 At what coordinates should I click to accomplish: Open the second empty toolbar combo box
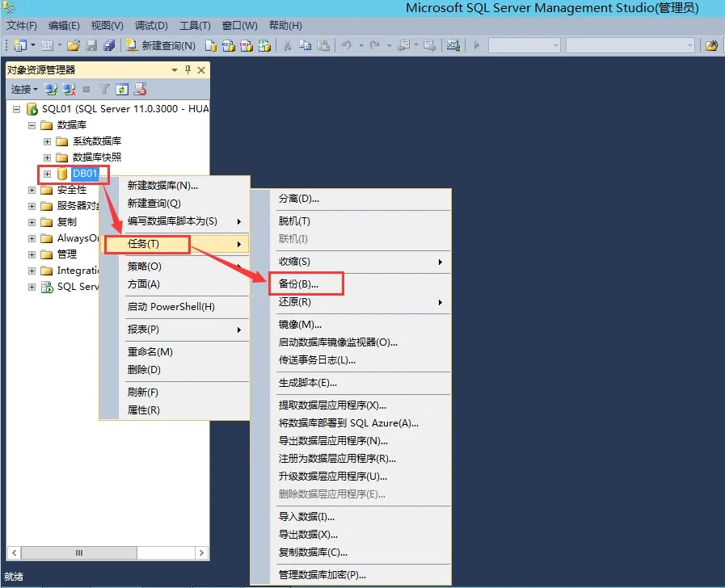click(630, 45)
